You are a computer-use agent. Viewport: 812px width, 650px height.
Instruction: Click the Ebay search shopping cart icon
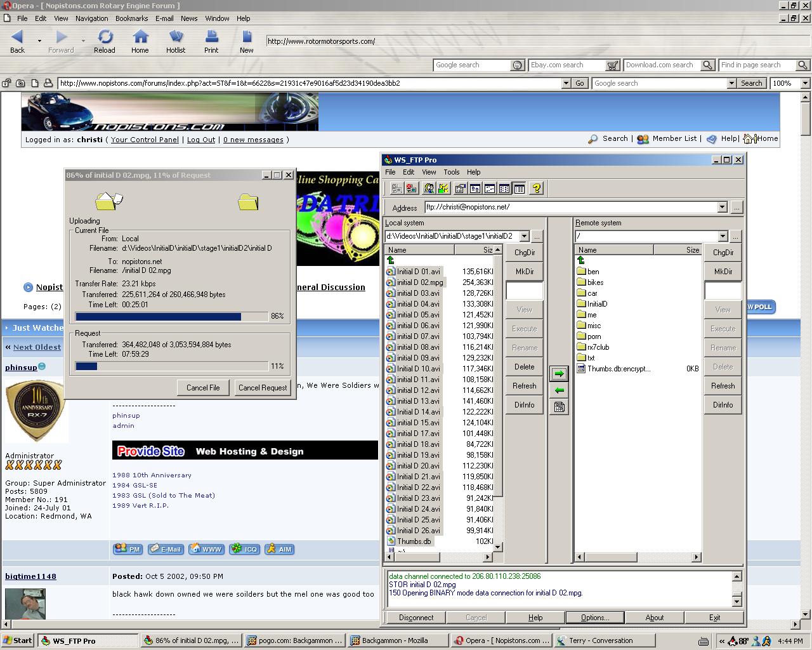pos(612,65)
